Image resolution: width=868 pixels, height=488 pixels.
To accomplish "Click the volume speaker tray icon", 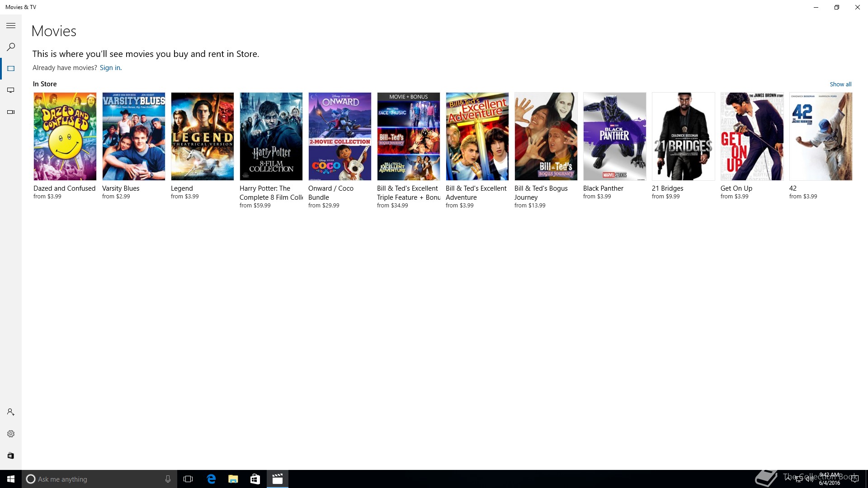I will 810,479.
